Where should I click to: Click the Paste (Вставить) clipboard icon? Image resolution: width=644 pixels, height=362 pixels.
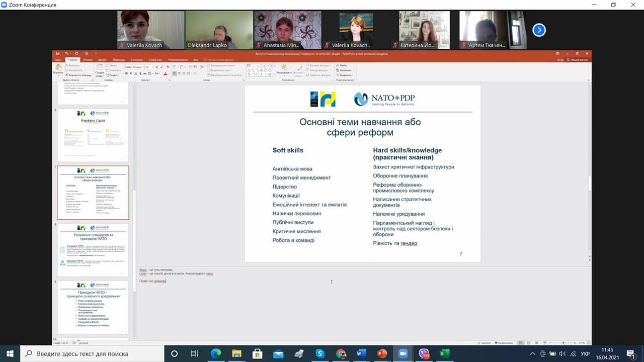point(58,67)
